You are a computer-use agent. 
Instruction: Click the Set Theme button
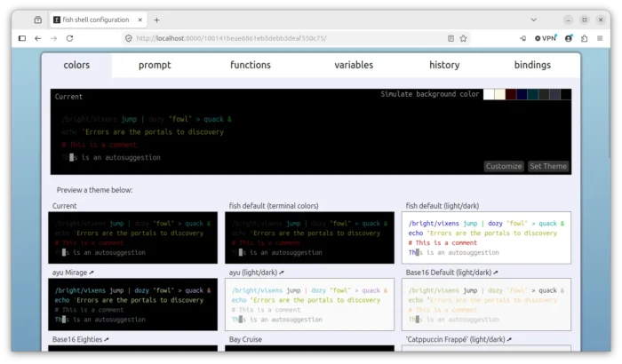(548, 166)
